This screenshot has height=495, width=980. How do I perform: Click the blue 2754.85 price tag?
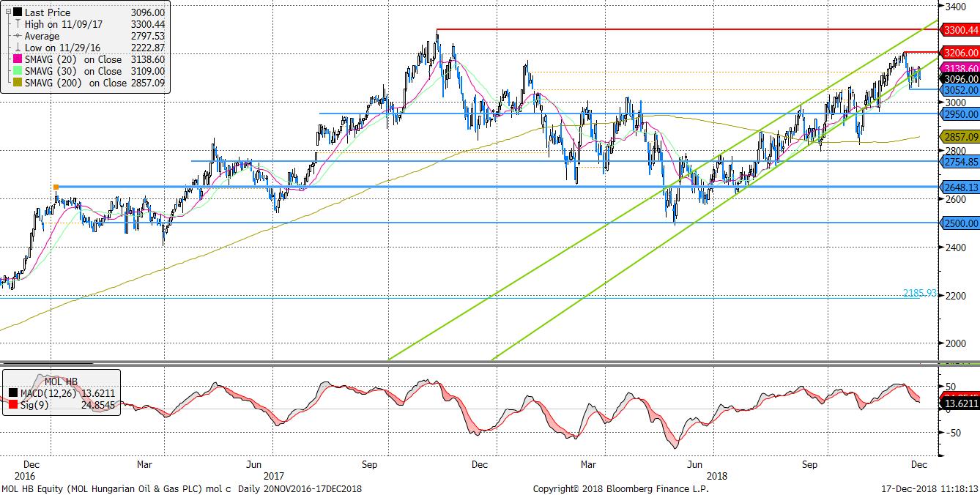pos(959,161)
